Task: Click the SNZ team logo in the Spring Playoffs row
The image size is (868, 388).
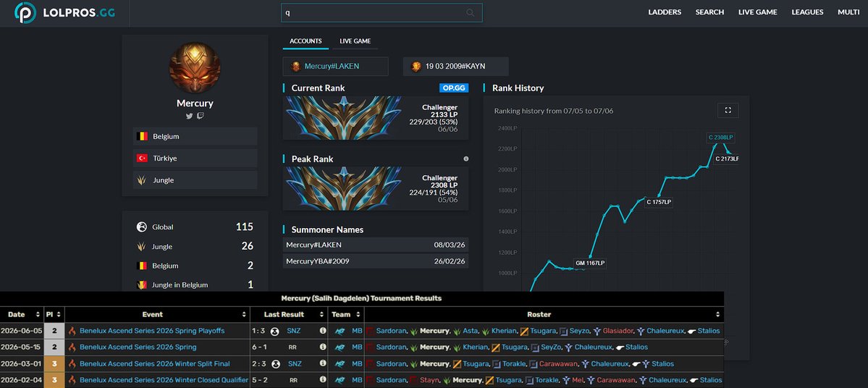Action: click(275, 331)
